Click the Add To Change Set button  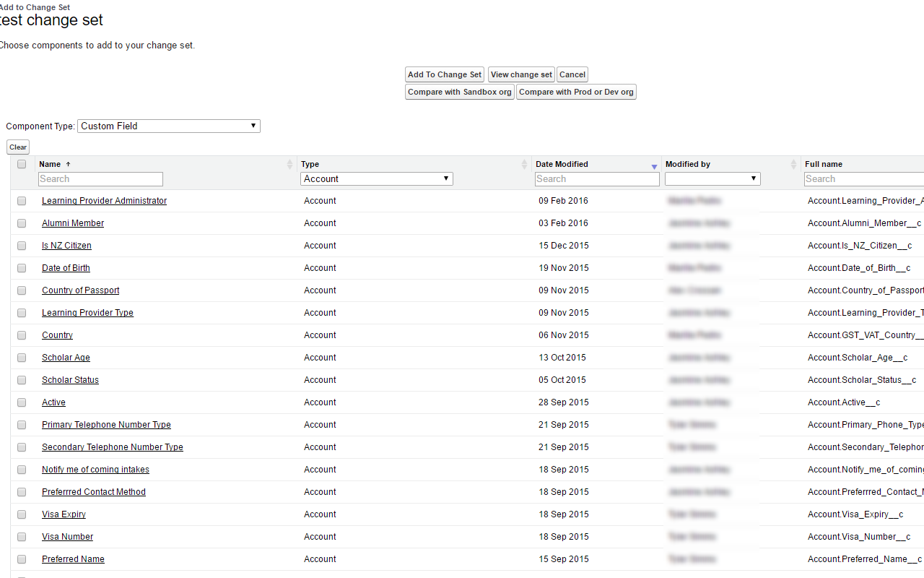(x=444, y=74)
